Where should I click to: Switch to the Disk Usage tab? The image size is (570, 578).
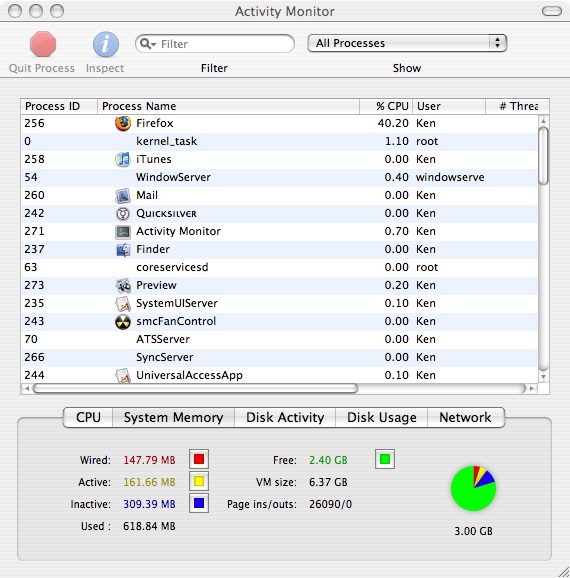coord(382,417)
